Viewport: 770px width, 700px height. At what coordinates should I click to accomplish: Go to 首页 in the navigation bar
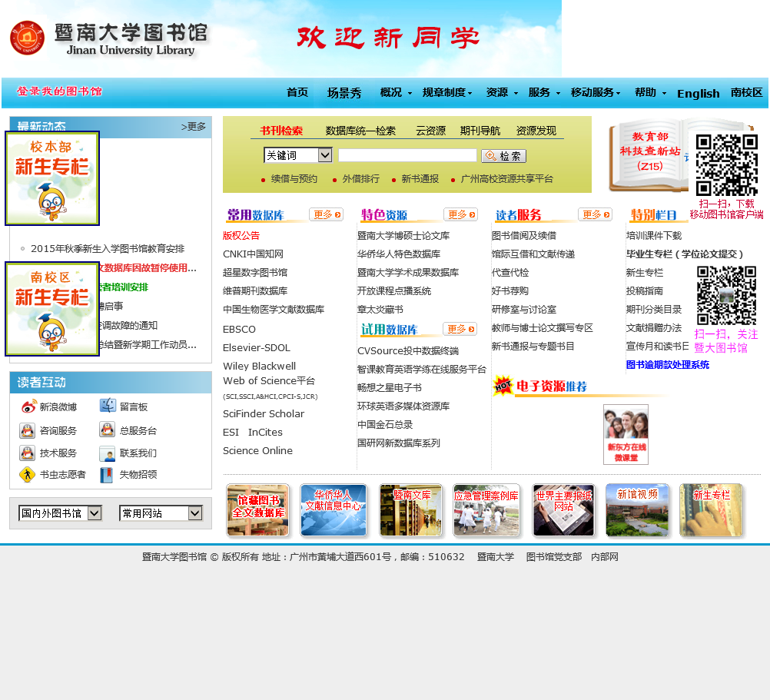[x=297, y=92]
